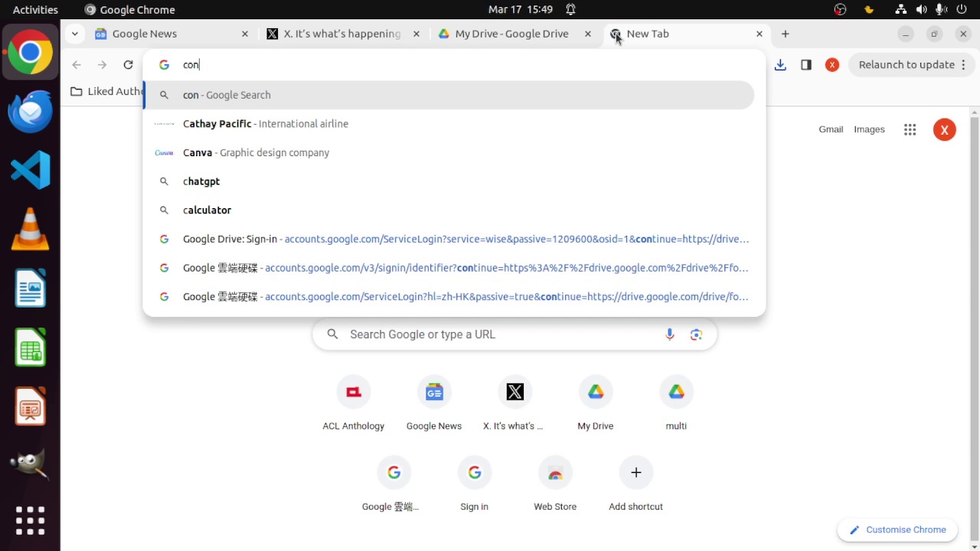Reload the page with refresh icon
Image resolution: width=980 pixels, height=551 pixels.
pyautogui.click(x=128, y=65)
